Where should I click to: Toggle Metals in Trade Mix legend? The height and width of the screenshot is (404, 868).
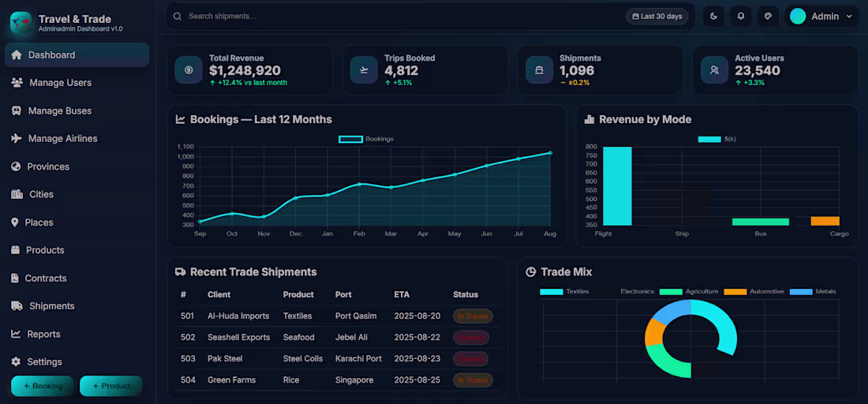(x=813, y=292)
